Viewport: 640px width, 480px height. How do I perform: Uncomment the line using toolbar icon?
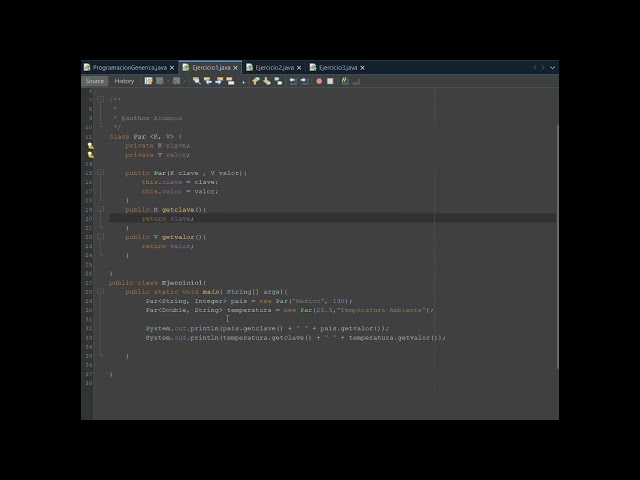356,82
